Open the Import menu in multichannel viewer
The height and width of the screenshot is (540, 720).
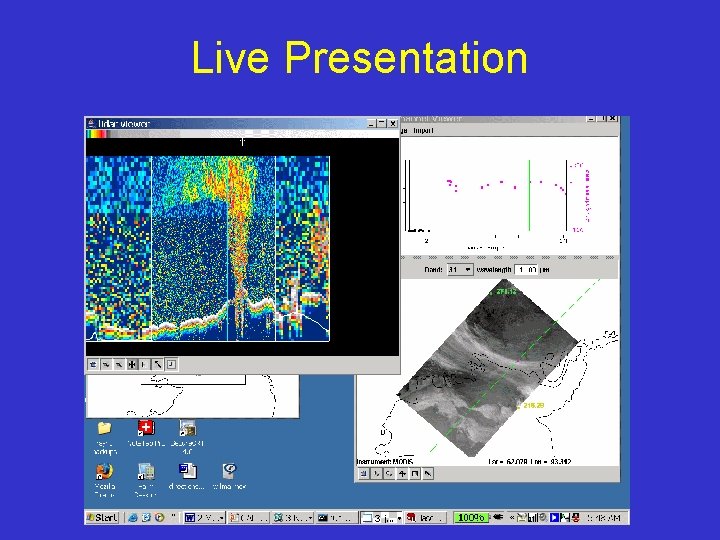[x=423, y=131]
